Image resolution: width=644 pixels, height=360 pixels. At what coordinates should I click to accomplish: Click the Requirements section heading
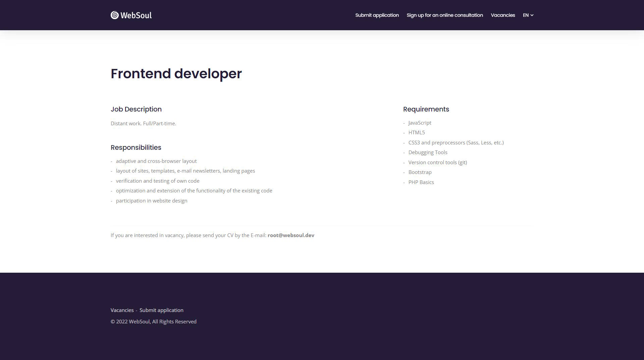426,109
